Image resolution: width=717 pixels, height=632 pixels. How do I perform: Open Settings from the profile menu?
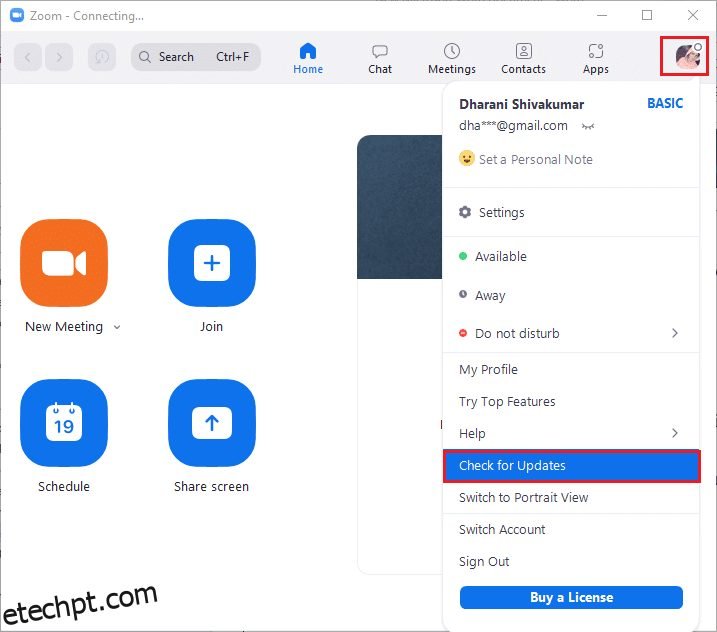571,212
